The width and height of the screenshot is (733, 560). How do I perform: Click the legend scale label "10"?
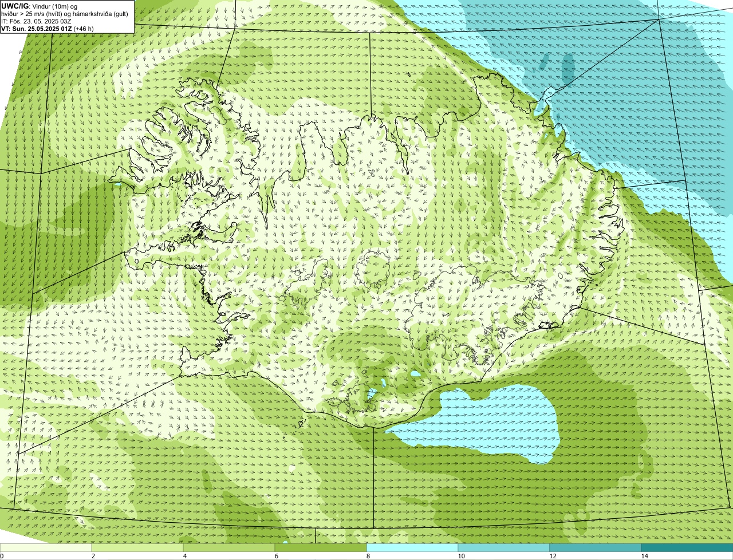coord(461,556)
